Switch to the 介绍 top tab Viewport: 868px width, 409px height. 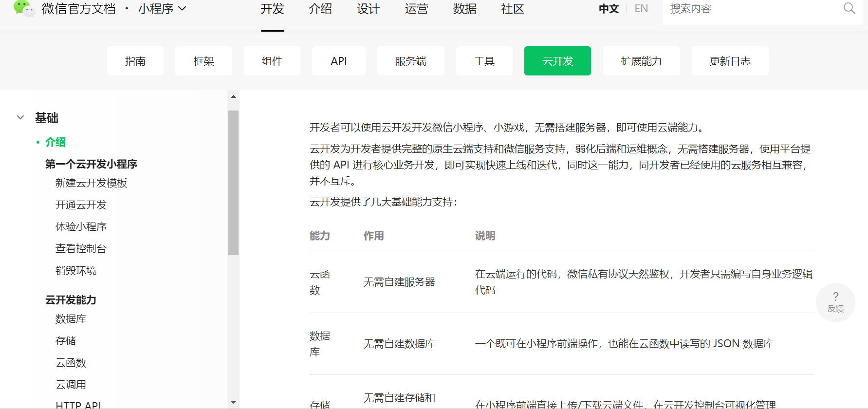320,9
